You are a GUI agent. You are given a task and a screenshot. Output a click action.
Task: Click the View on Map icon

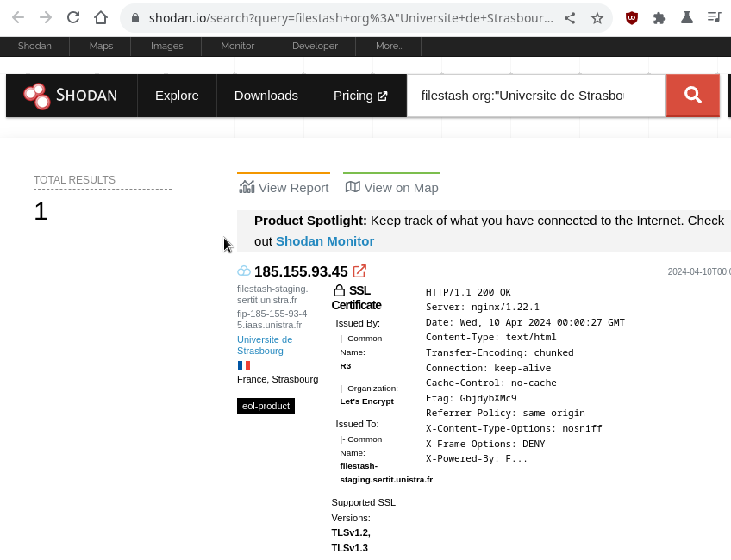click(353, 187)
